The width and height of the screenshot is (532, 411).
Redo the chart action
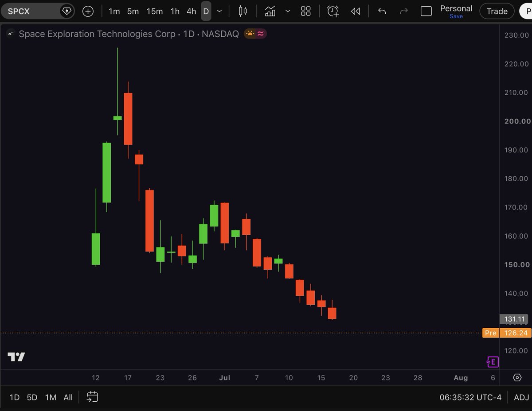404,11
